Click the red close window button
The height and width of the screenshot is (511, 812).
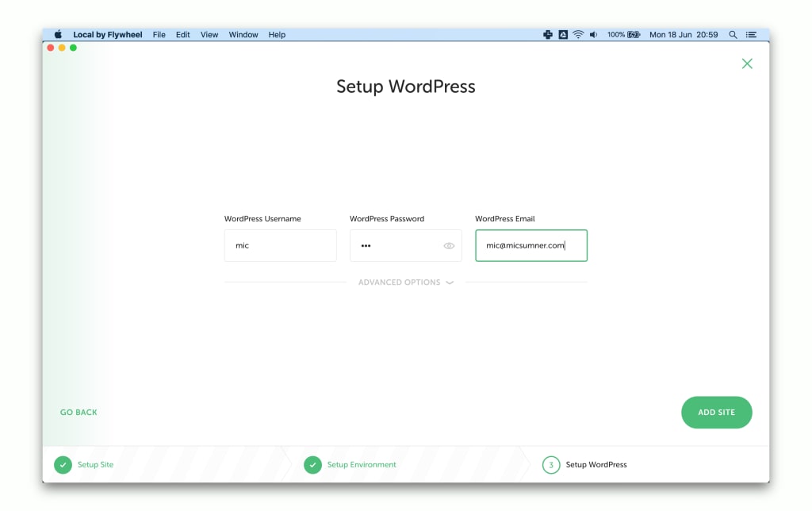click(51, 48)
